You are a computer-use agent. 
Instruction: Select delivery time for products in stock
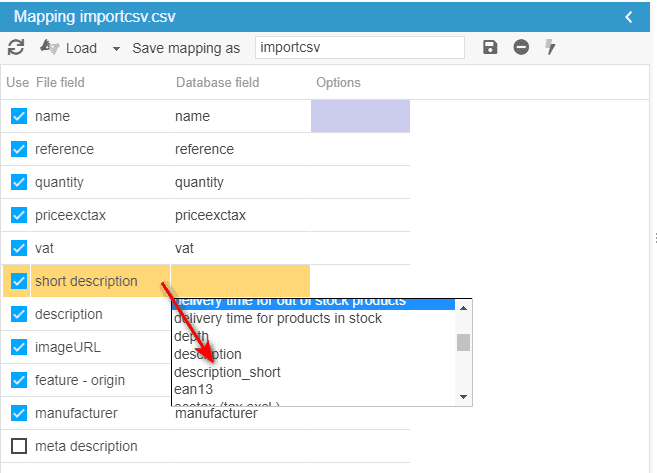click(x=277, y=319)
